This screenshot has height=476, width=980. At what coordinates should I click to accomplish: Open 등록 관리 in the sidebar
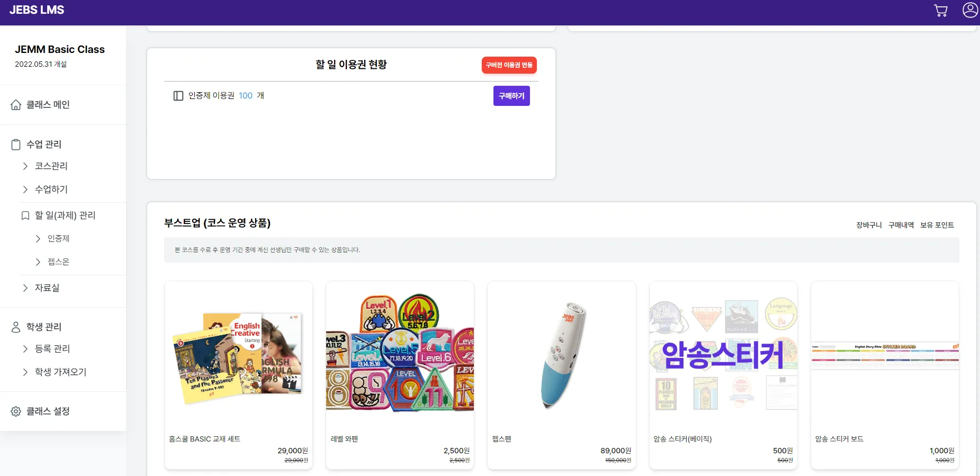point(52,349)
